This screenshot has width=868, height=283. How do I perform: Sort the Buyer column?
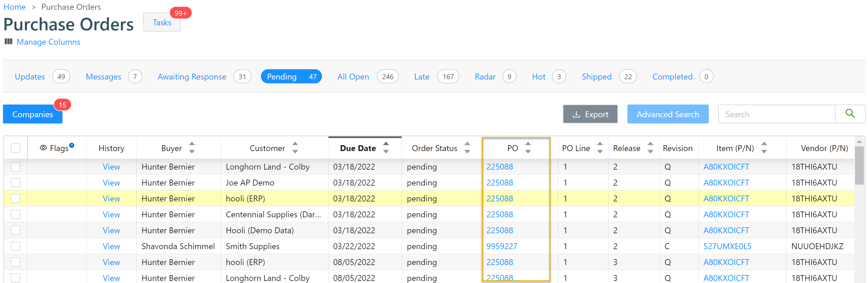pyautogui.click(x=192, y=148)
